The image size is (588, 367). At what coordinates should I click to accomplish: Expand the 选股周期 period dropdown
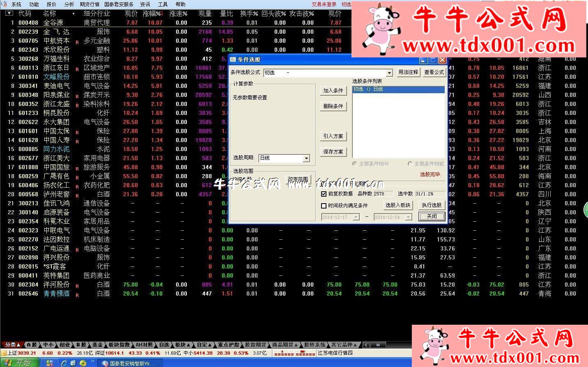[306, 158]
